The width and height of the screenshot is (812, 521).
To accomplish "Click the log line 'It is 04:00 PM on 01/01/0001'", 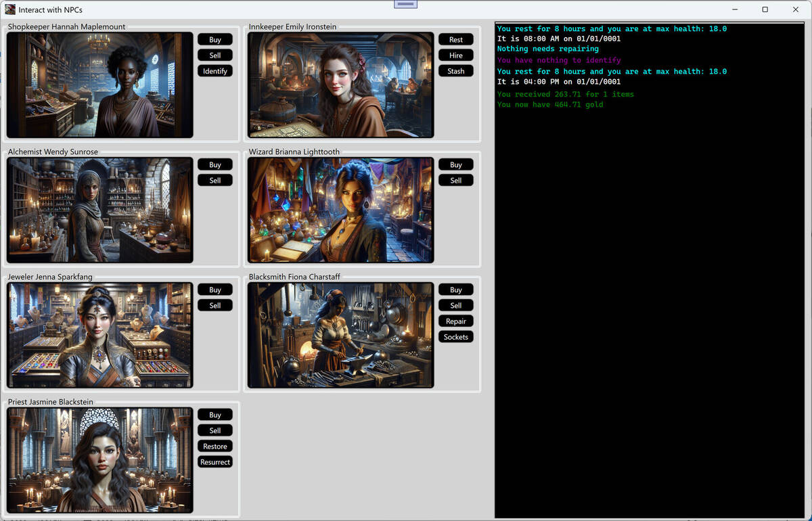I will (559, 82).
